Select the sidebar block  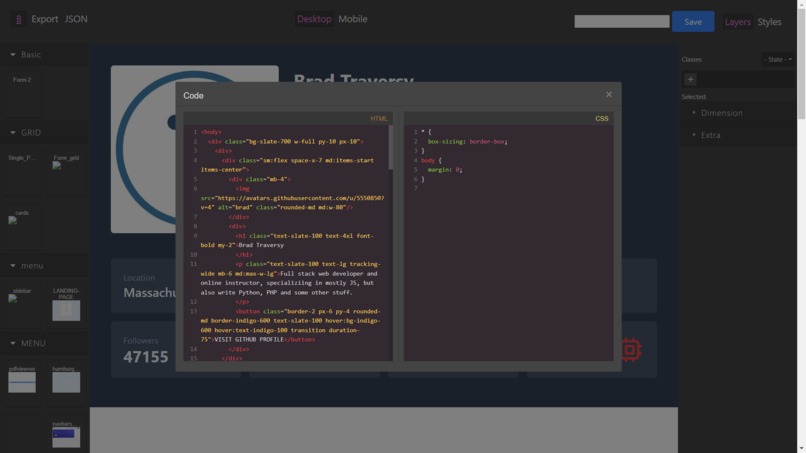tap(22, 306)
